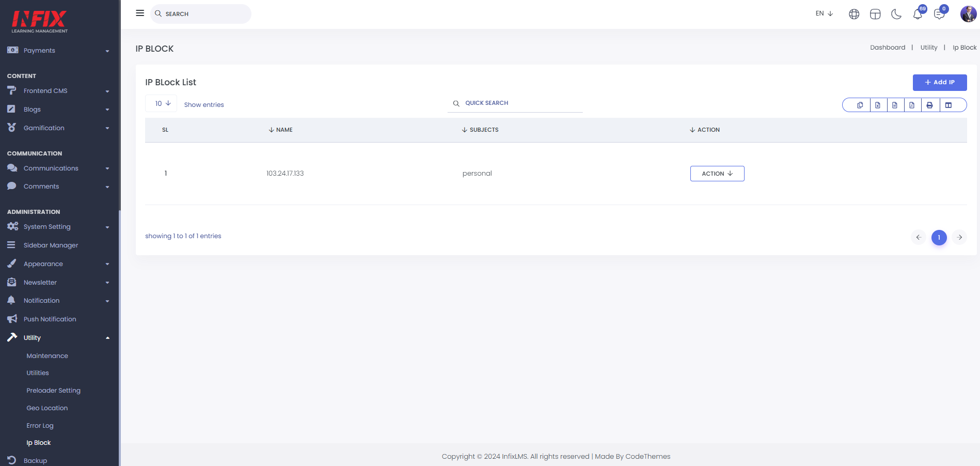Expand System Setting submenu arrow

[x=107, y=227]
